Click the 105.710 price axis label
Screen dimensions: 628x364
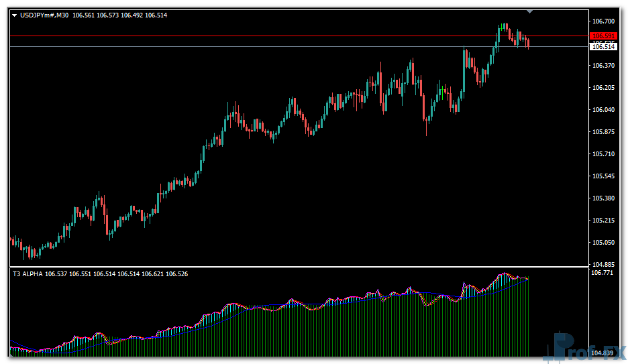pos(603,154)
